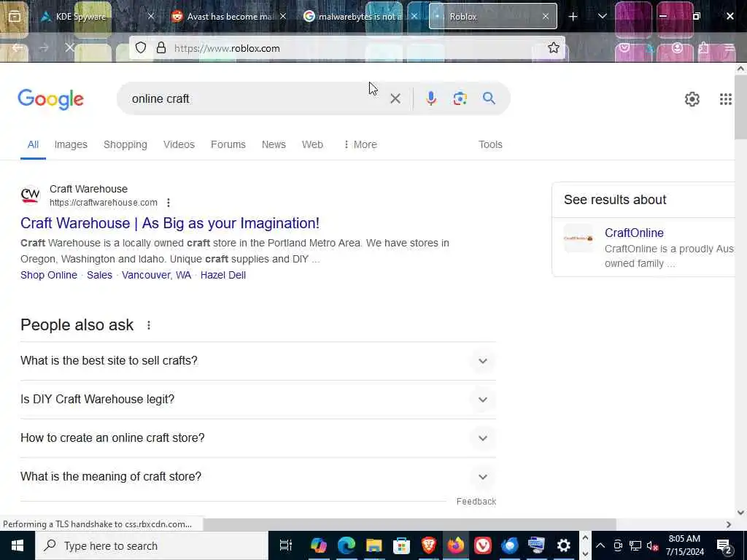Click the Feedback link below questions
The image size is (747, 560).
pos(476,502)
